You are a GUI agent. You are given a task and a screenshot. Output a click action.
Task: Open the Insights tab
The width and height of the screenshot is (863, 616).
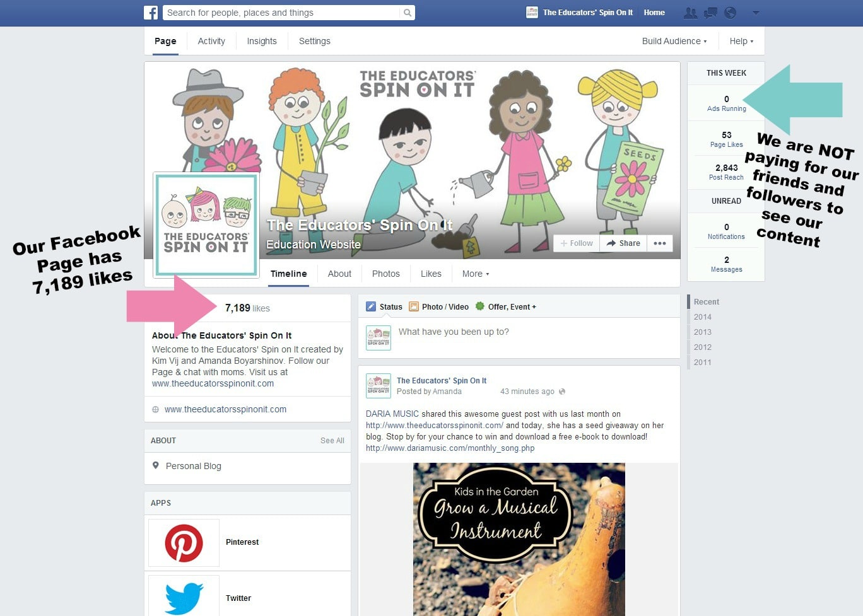tap(262, 41)
